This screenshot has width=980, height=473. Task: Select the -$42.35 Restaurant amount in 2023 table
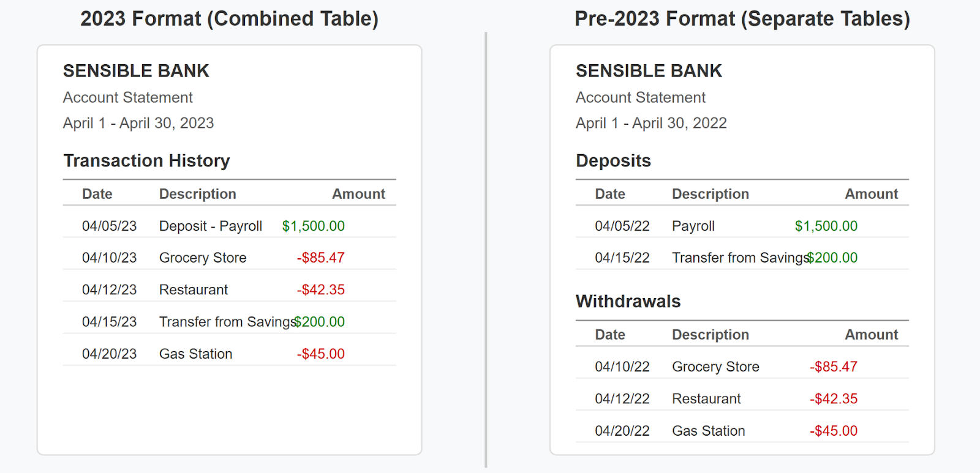321,289
